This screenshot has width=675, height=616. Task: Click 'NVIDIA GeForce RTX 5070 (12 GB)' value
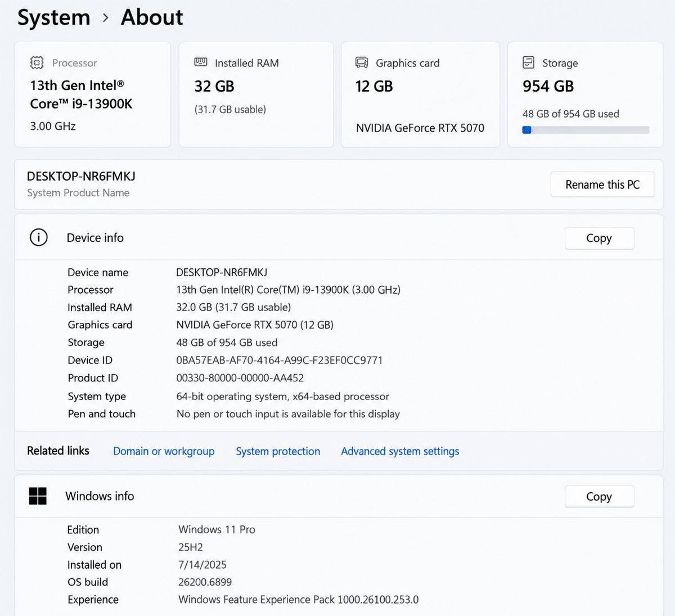point(255,325)
